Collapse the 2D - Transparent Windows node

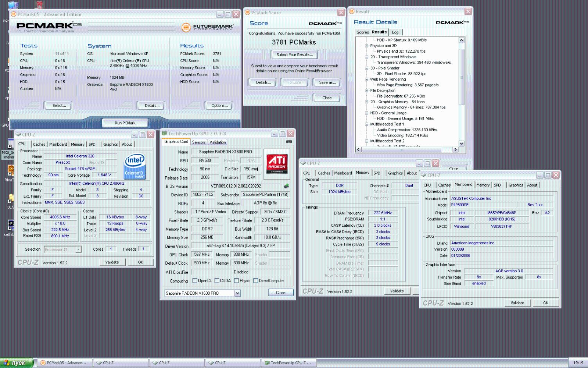point(366,57)
